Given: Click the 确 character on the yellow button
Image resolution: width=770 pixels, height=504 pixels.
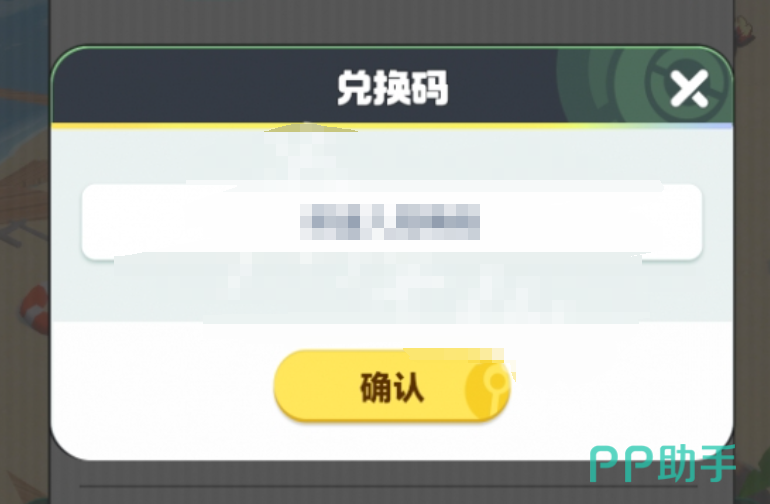Looking at the screenshot, I should 375,388.
